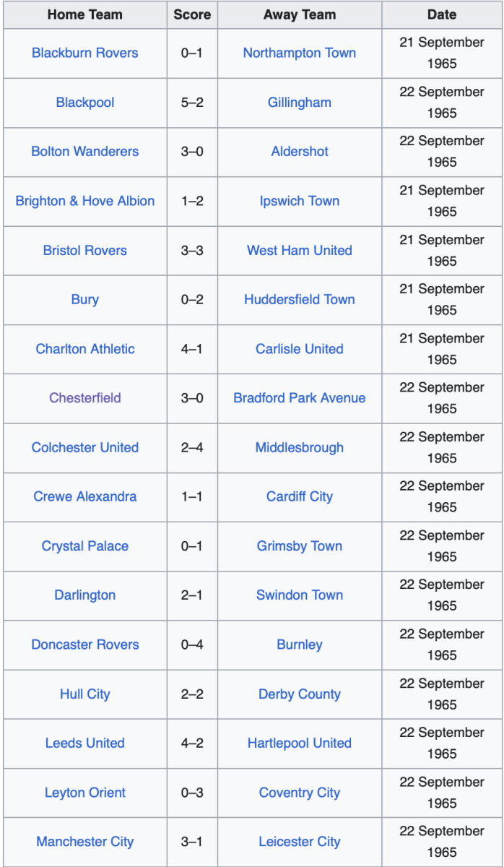Open the Coventry City link
This screenshot has width=504, height=867.
pos(299,793)
